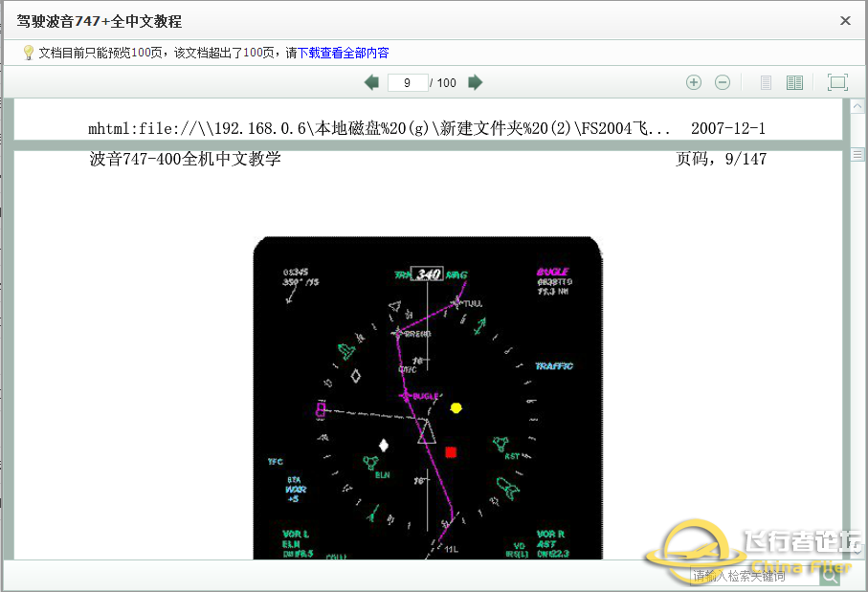Go to the previous page arrow
This screenshot has width=868, height=592.
click(x=371, y=82)
